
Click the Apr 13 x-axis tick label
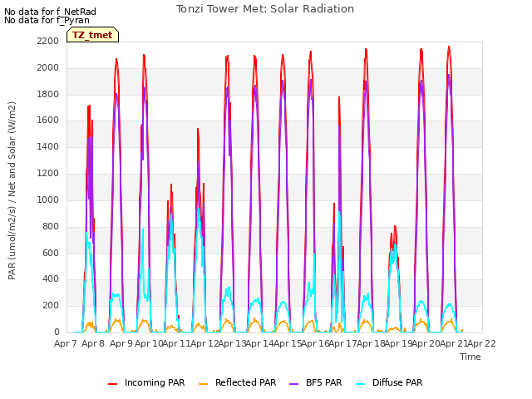coord(232,343)
